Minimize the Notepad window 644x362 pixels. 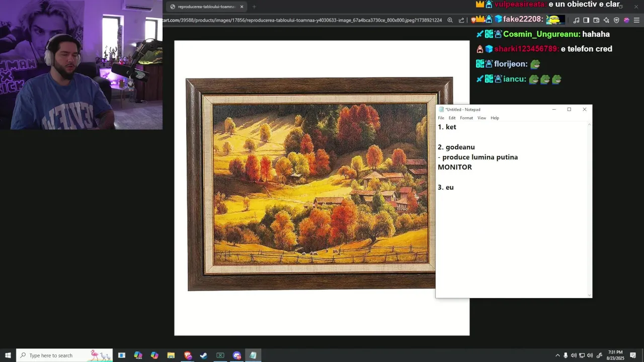554,109
